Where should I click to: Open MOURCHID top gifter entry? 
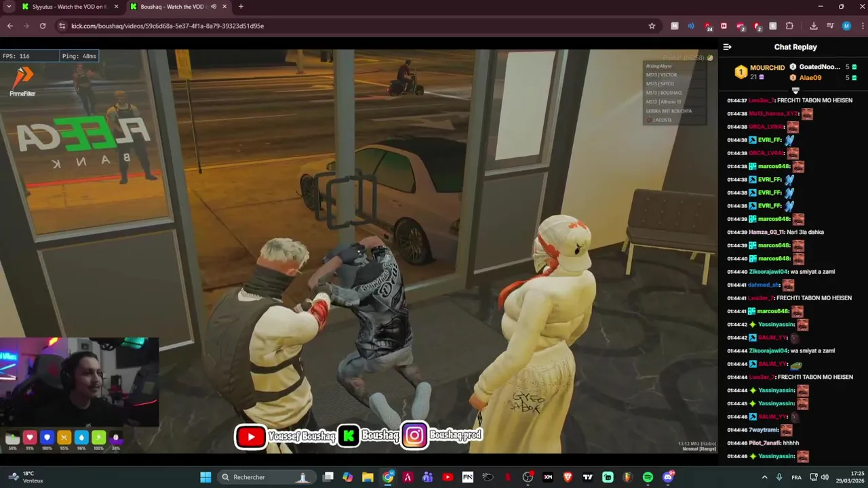[x=760, y=72]
